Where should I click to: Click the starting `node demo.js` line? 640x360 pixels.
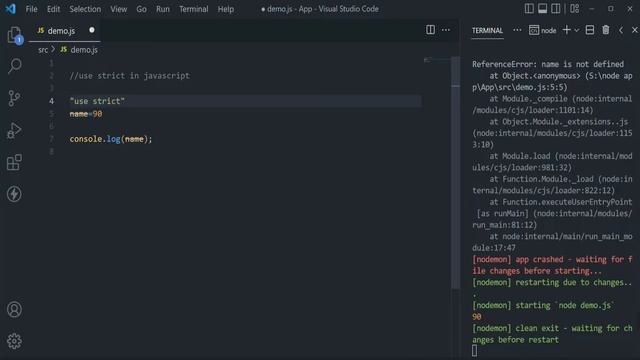543,305
